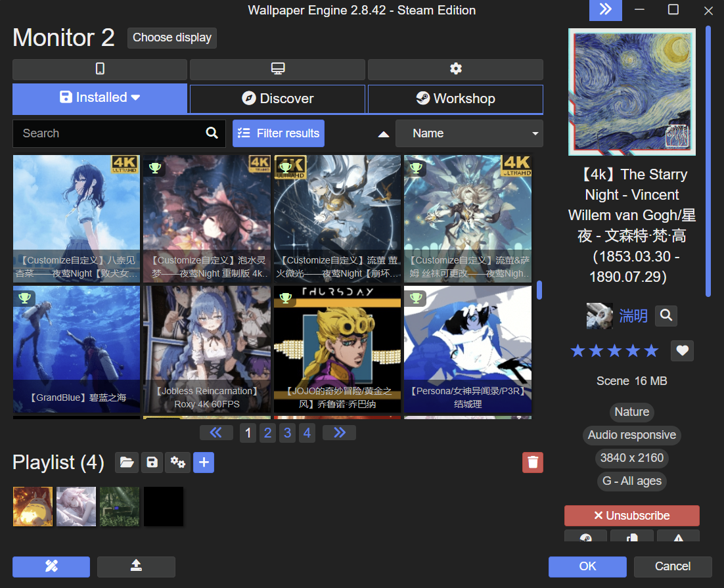Image resolution: width=724 pixels, height=588 pixels.
Task: Favorite wallpaper with heart icon
Action: 682,351
